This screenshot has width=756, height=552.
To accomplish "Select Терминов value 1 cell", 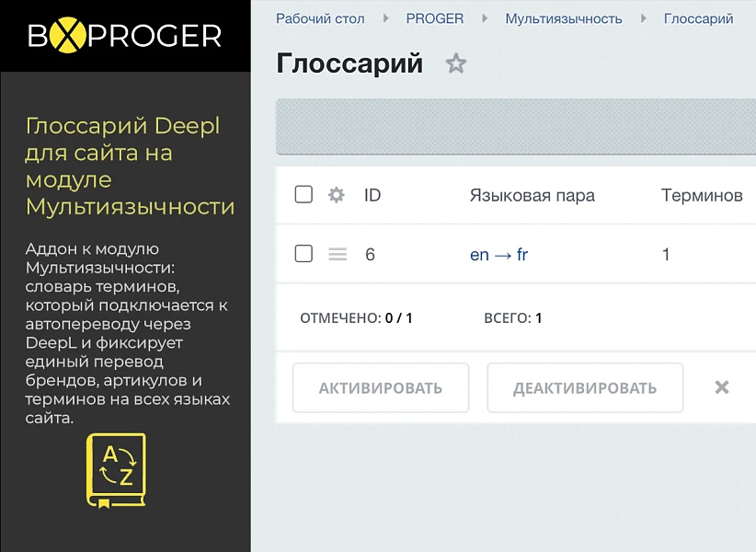I will pos(666,254).
